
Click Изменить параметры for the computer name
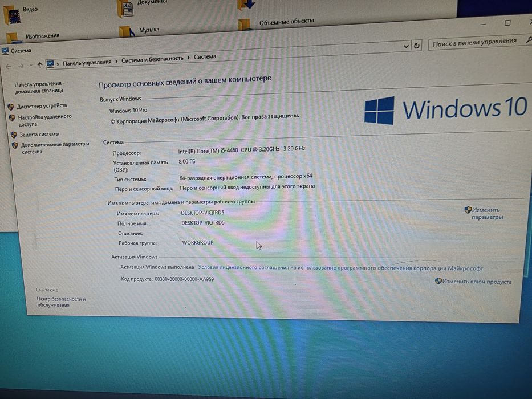coord(487,213)
